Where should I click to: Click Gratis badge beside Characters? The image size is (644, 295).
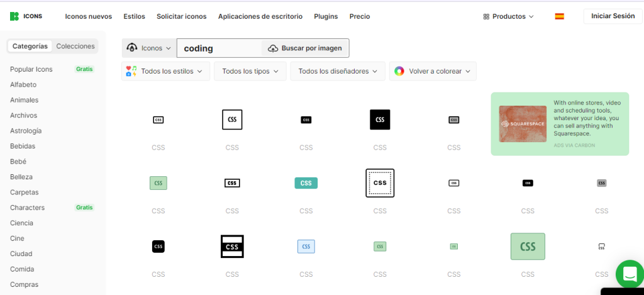point(84,208)
